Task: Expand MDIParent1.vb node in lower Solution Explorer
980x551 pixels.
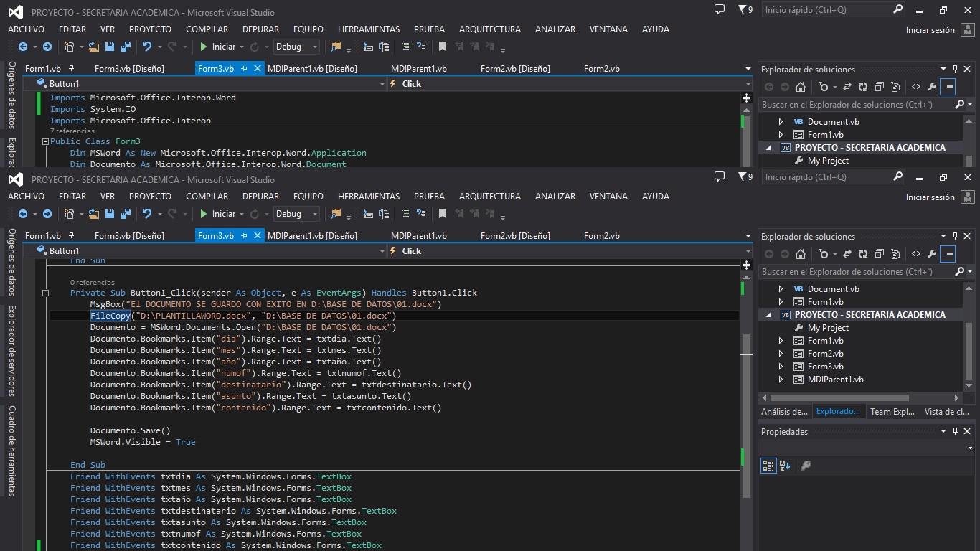Action: tap(781, 380)
